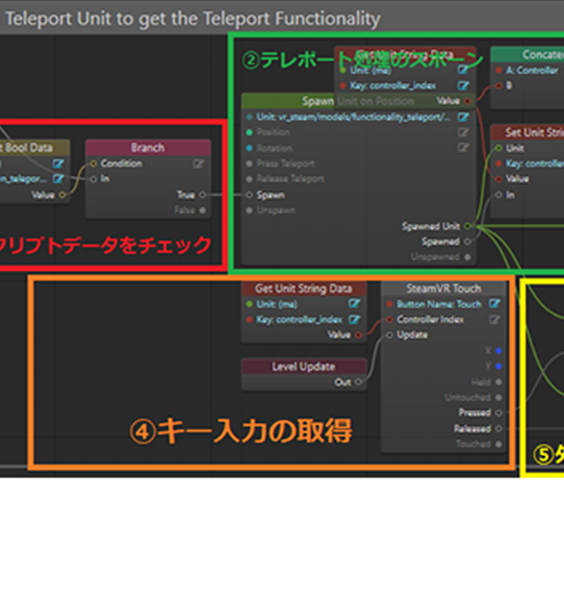This screenshot has width=564, height=600.
Task: Click edit icon for Key: controller_index in lower node
Action: 354,320
